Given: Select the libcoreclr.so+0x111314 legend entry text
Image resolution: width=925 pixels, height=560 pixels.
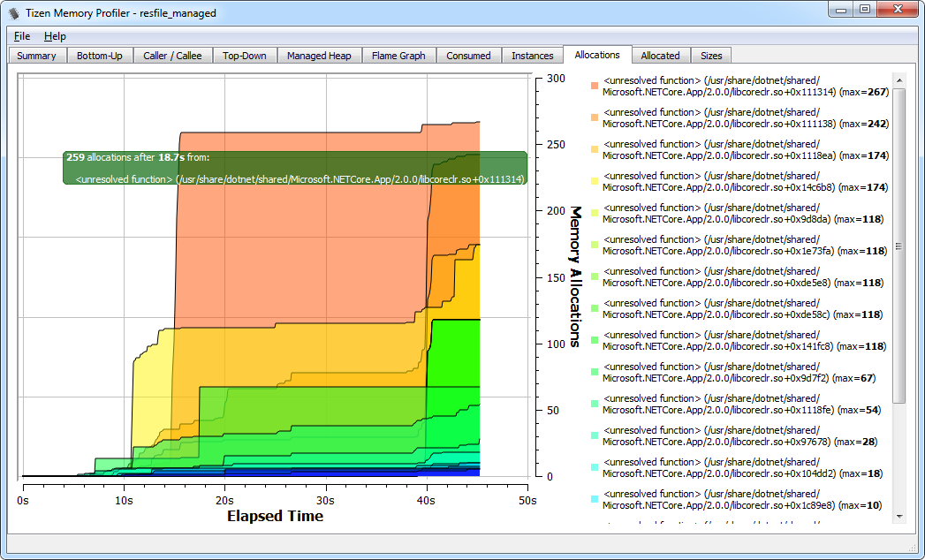Looking at the screenshot, I should pos(740,87).
